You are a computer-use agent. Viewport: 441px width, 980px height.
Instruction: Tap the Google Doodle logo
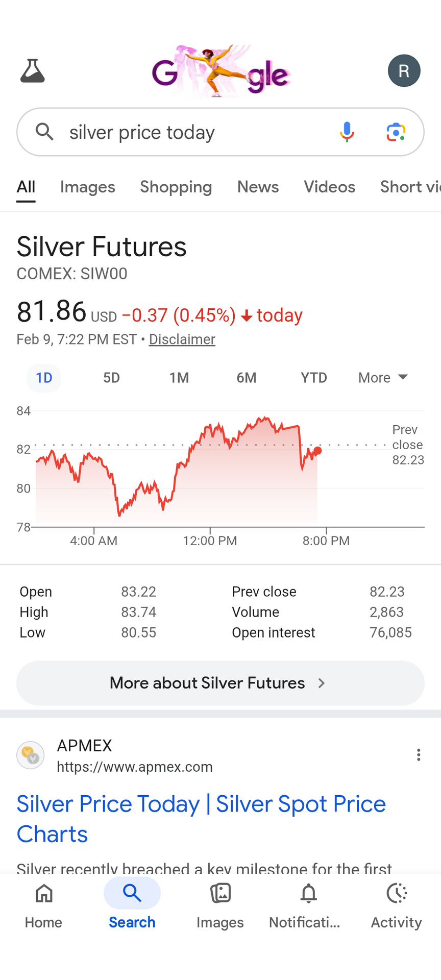[220, 71]
